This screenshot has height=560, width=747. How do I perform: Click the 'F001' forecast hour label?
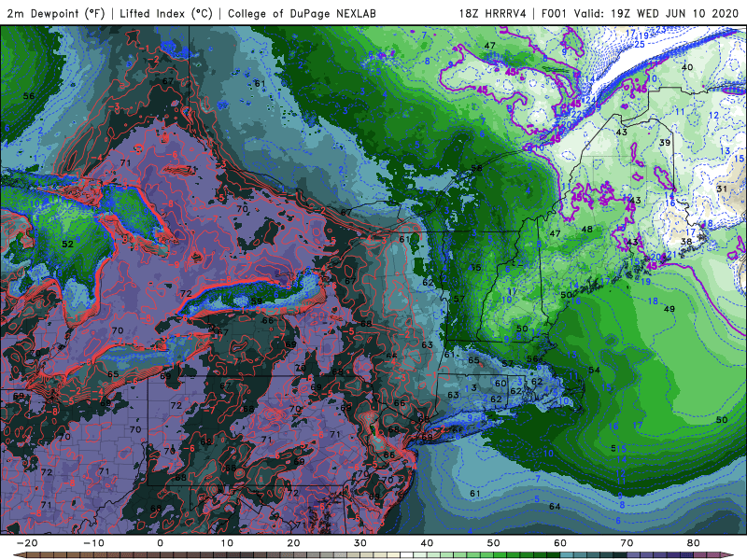[x=555, y=13]
